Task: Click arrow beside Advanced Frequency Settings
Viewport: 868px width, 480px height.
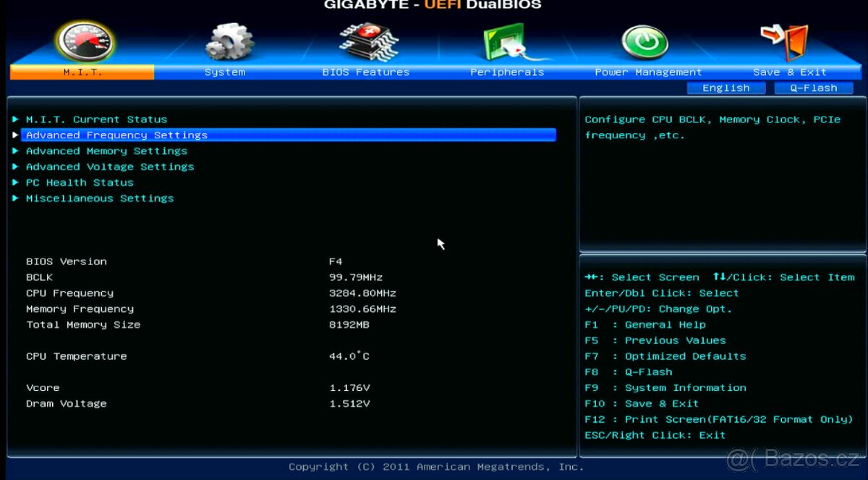Action: [15, 135]
